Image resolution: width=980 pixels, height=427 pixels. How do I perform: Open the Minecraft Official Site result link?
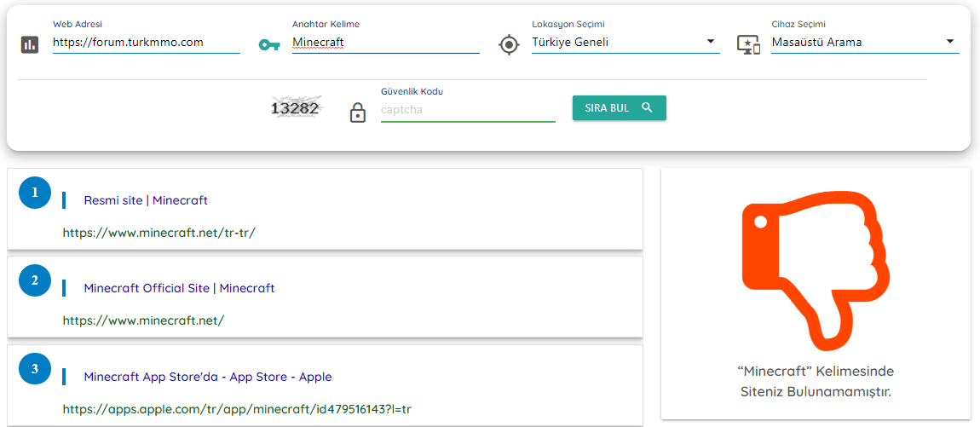tap(179, 288)
